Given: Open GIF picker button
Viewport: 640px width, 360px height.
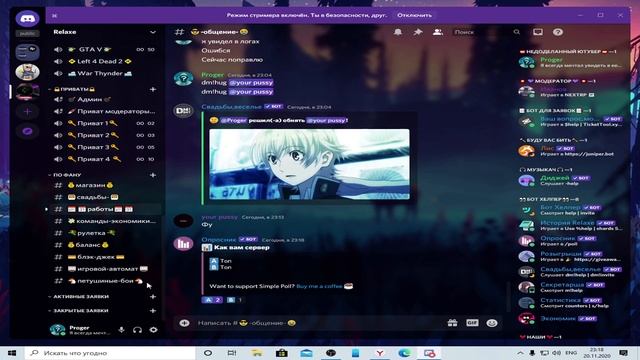Looking at the screenshot, I should [472, 323].
